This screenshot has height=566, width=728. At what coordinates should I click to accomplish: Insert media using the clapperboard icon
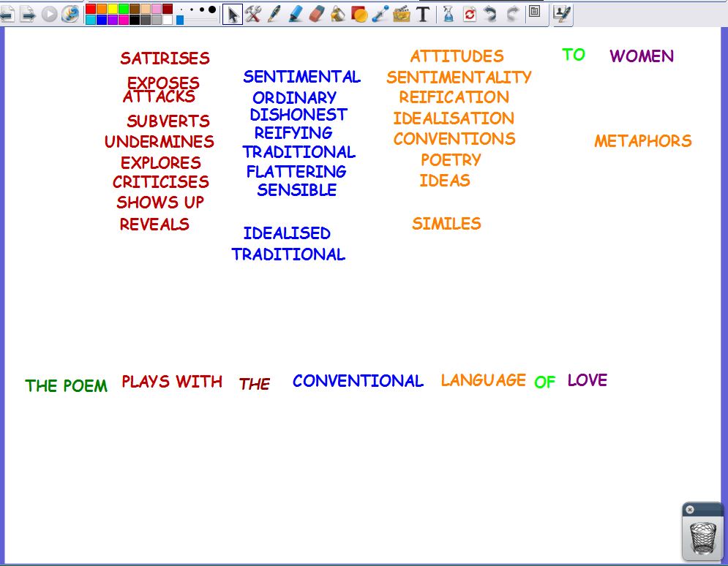[x=401, y=14]
